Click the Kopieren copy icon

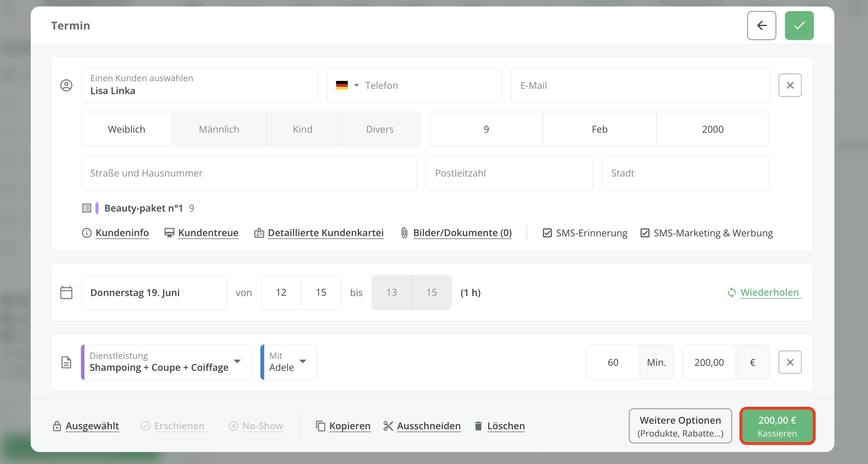320,426
